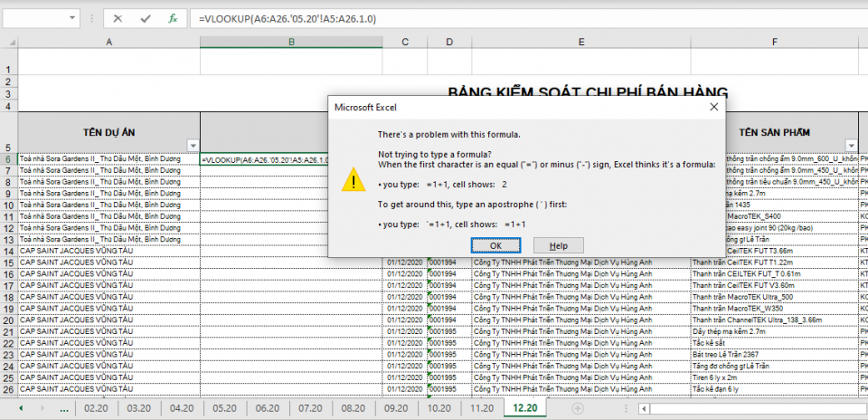Click the Help button in dialog

point(558,245)
